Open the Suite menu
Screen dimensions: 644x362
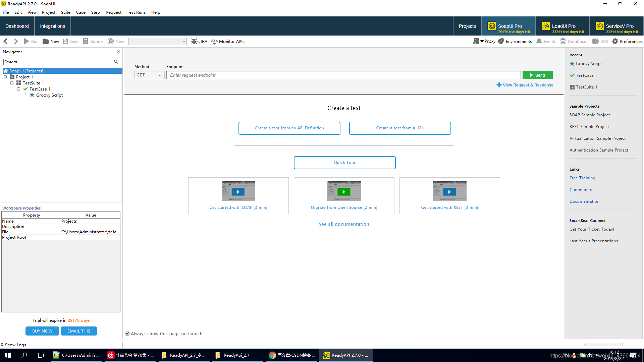66,12
